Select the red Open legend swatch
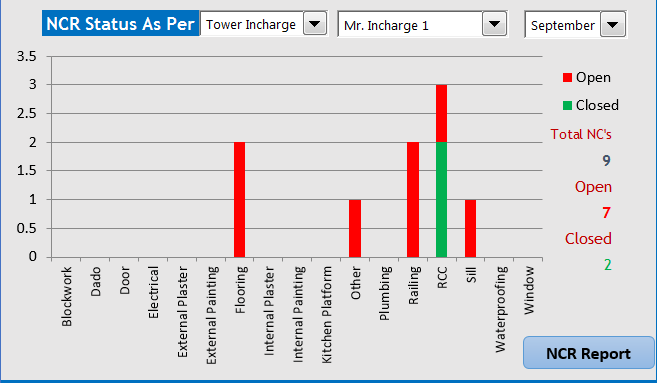The width and height of the screenshot is (657, 383). click(567, 78)
